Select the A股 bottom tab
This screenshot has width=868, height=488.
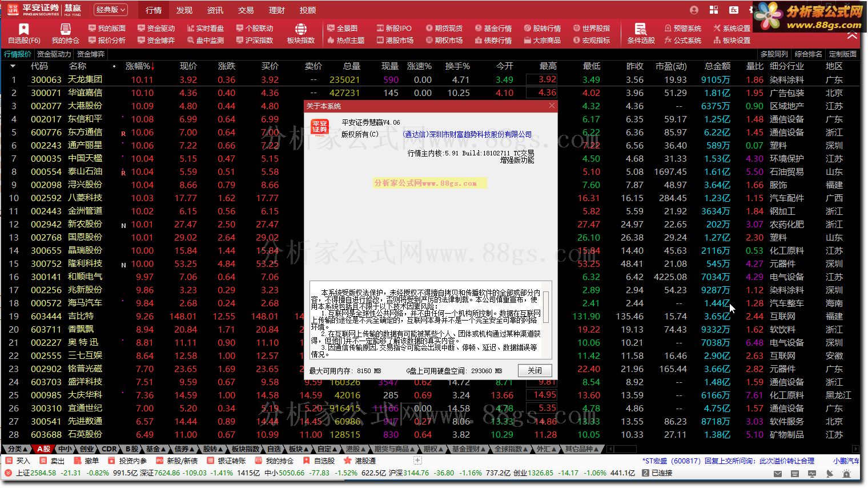click(x=43, y=449)
